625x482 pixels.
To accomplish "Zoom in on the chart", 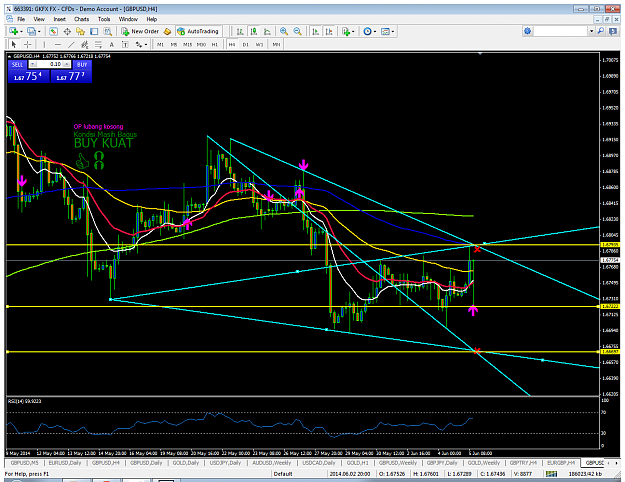I will (x=284, y=31).
